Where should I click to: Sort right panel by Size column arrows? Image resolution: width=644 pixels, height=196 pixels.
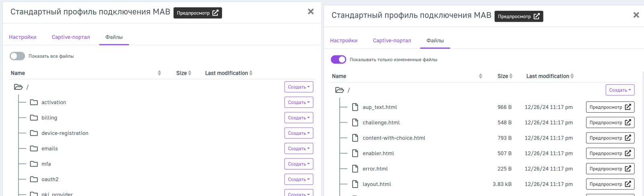click(x=511, y=76)
